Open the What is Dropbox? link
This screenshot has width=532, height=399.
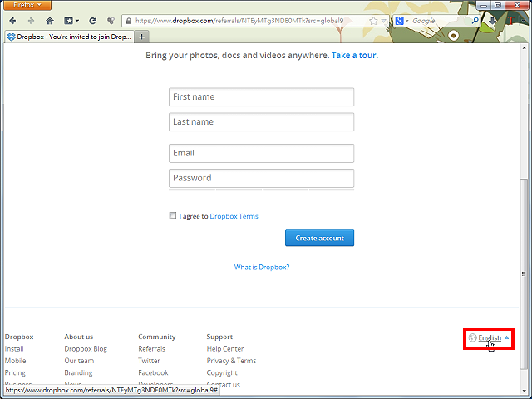tap(262, 268)
